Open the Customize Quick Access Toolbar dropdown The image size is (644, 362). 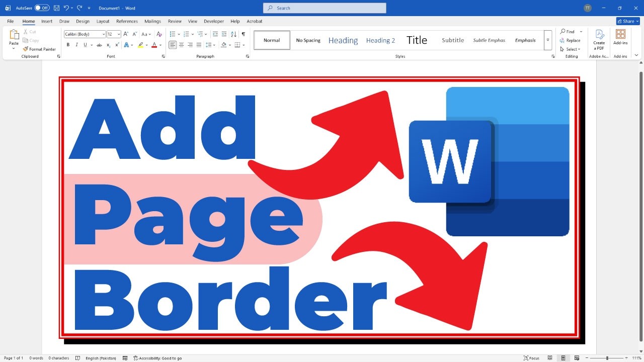pyautogui.click(x=89, y=8)
